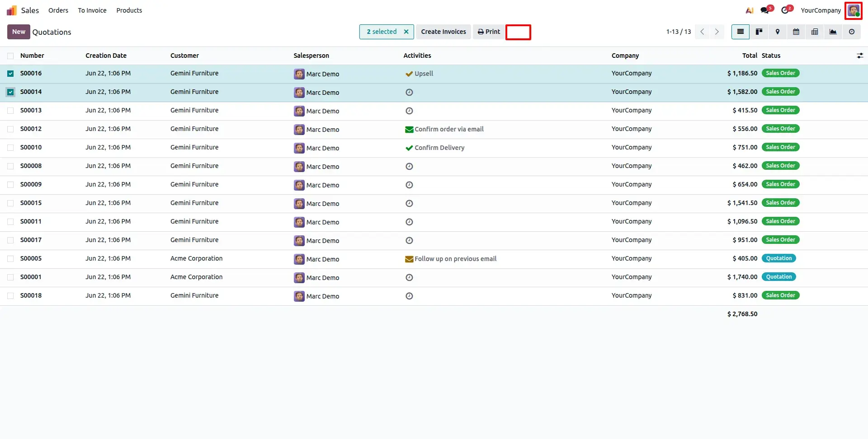Check the S00005 row checkbox
This screenshot has height=439, width=868.
10,259
